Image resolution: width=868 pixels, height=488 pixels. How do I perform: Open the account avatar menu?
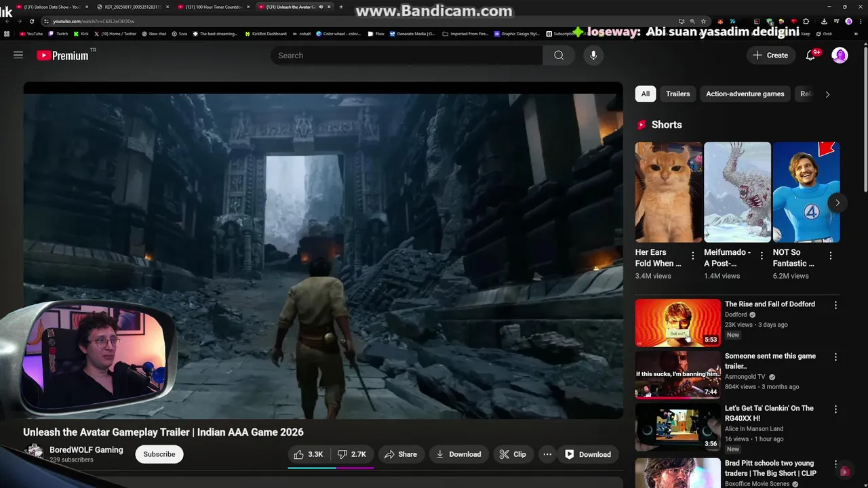[840, 56]
